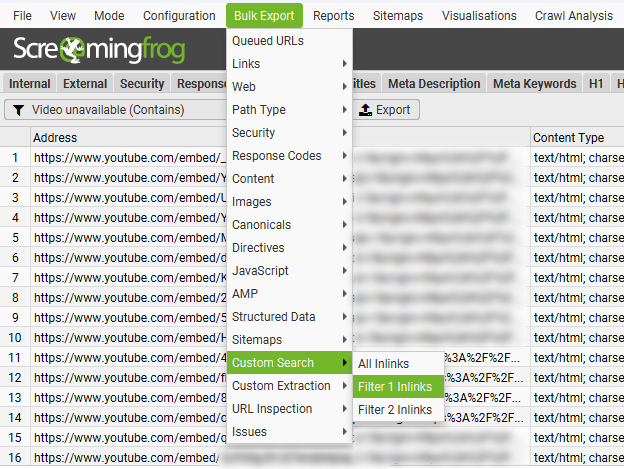Switch to the External tab

tap(85, 84)
